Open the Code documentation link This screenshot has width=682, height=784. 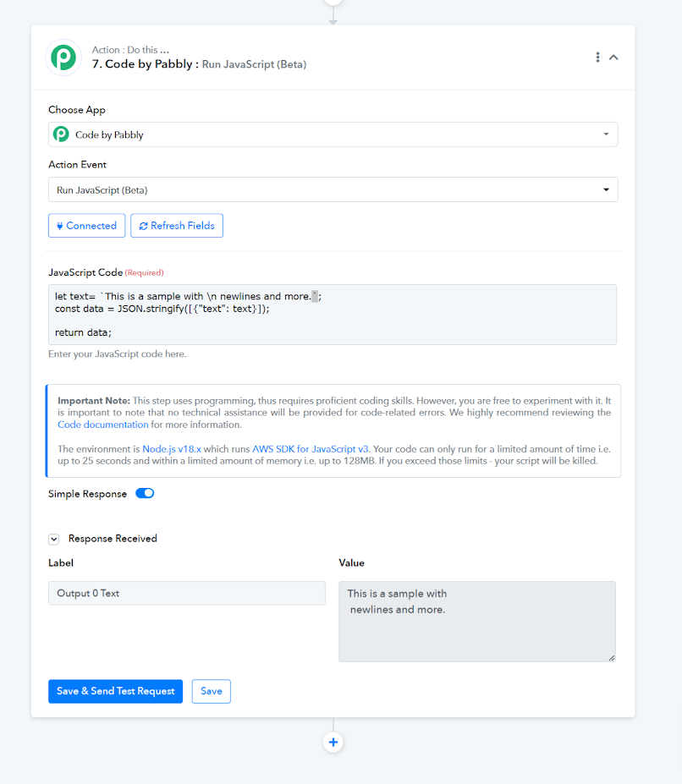coord(103,425)
